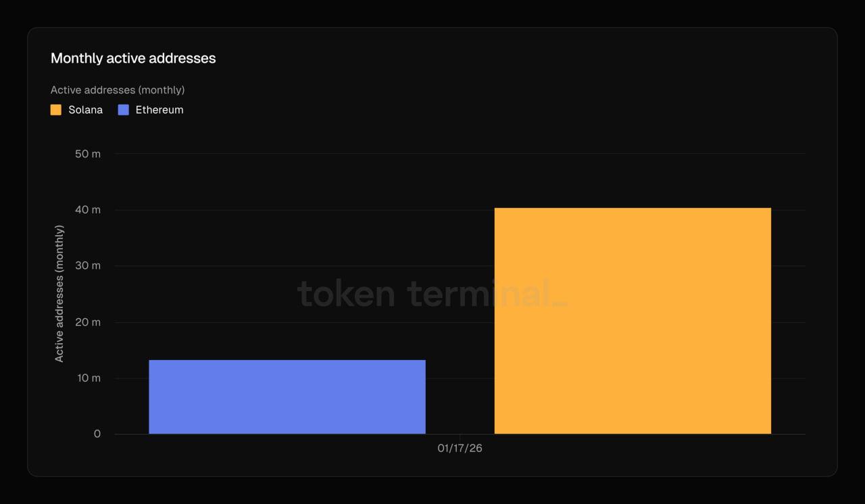Image resolution: width=865 pixels, height=504 pixels.
Task: Click the top gridline at 50 m
Action: (460, 154)
